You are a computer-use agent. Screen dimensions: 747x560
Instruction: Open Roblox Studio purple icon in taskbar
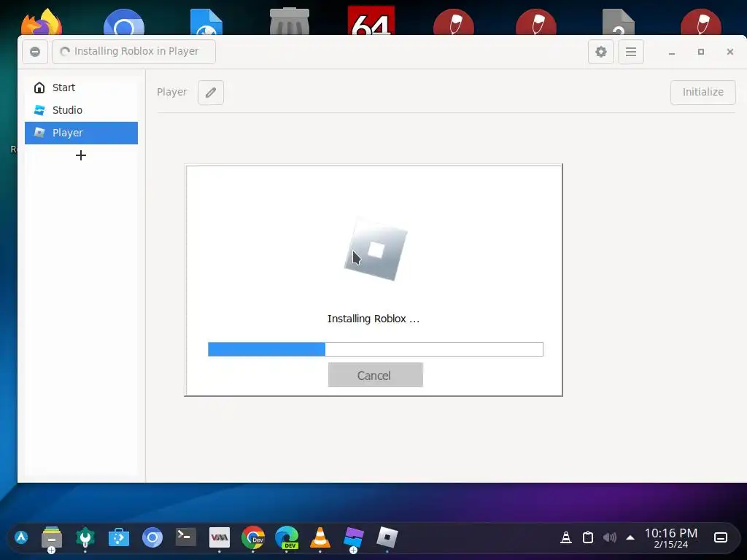(354, 538)
